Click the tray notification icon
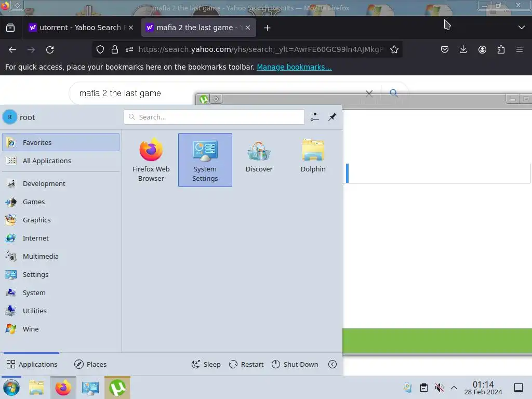Viewport: 532px width, 399px height. pyautogui.click(x=408, y=388)
